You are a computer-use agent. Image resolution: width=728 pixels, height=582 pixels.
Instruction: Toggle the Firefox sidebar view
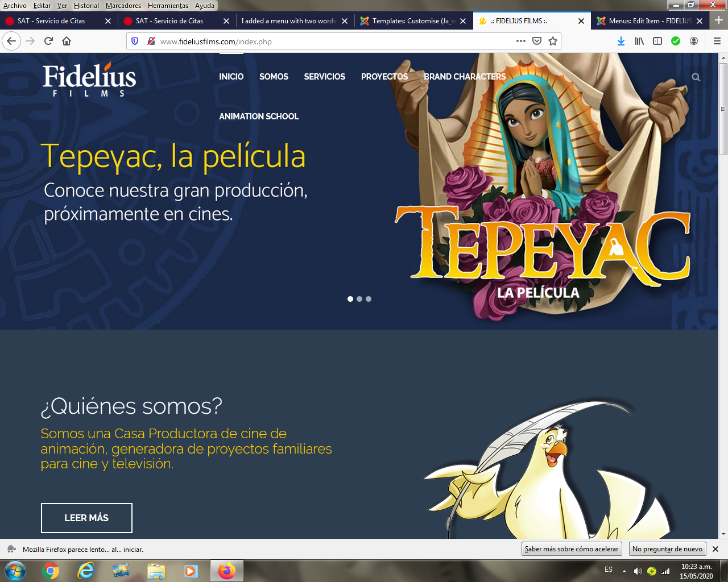pyautogui.click(x=657, y=41)
